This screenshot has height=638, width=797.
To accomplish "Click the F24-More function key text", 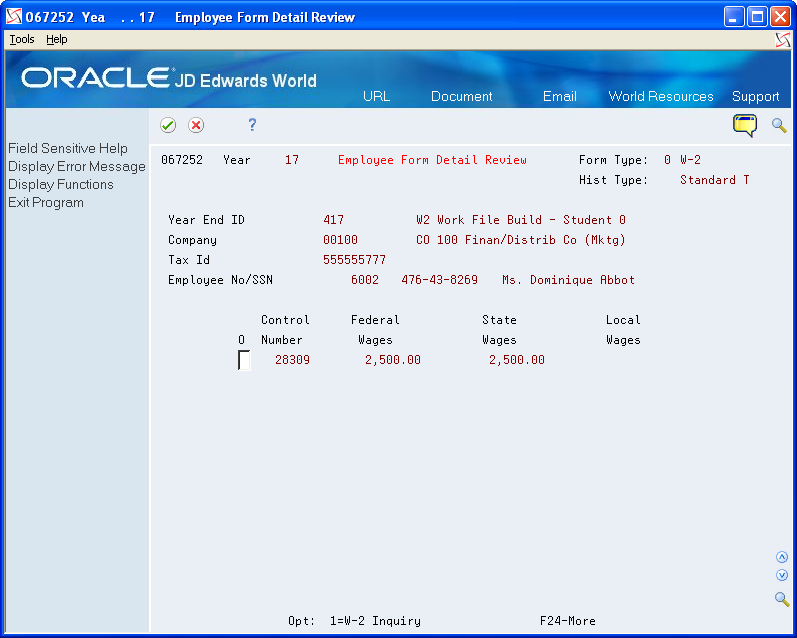I will click(x=567, y=621).
